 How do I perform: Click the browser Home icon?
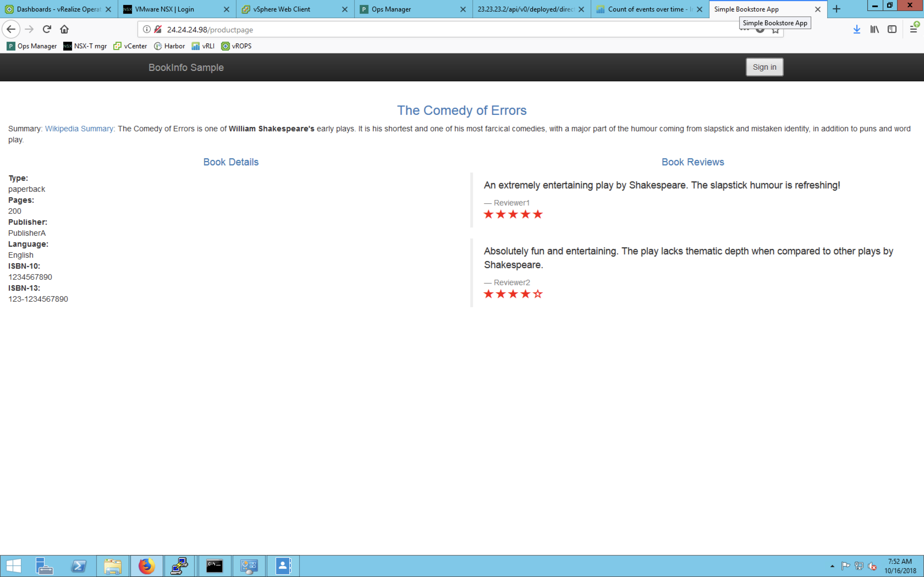(x=65, y=29)
